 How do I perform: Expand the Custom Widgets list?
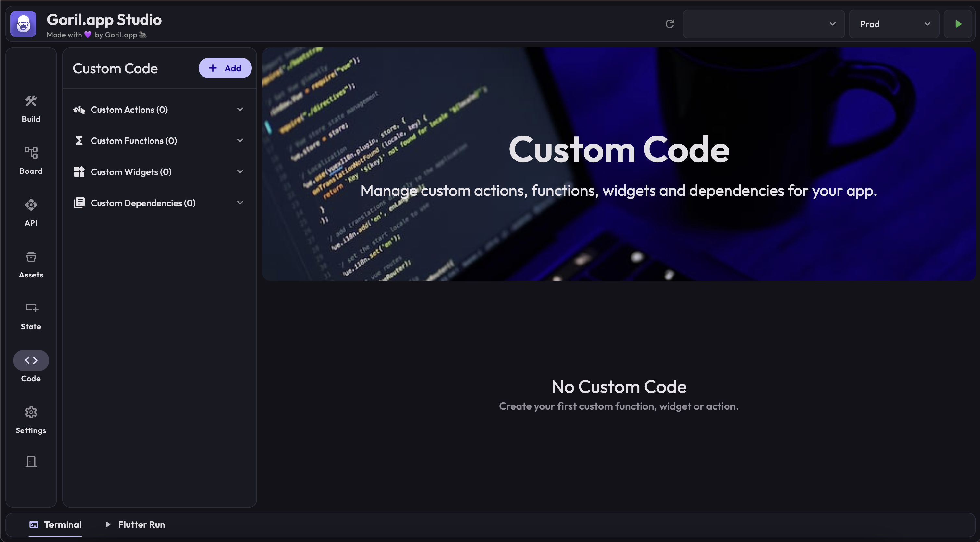pyautogui.click(x=240, y=172)
